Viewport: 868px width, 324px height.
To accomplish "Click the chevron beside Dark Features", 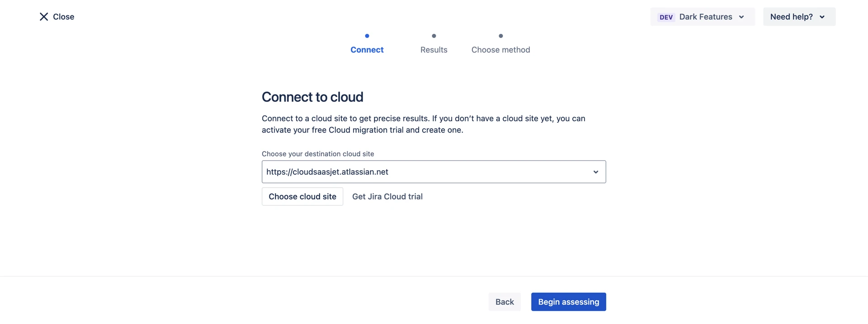I will (741, 17).
